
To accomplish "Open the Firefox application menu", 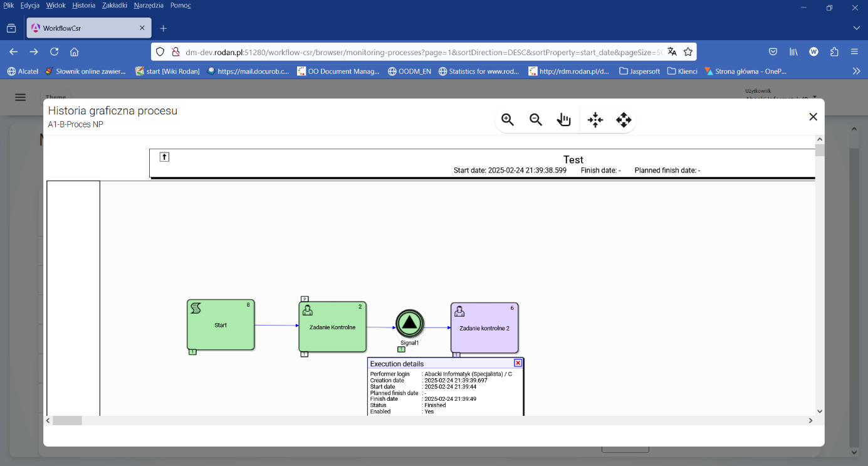I will (x=854, y=52).
